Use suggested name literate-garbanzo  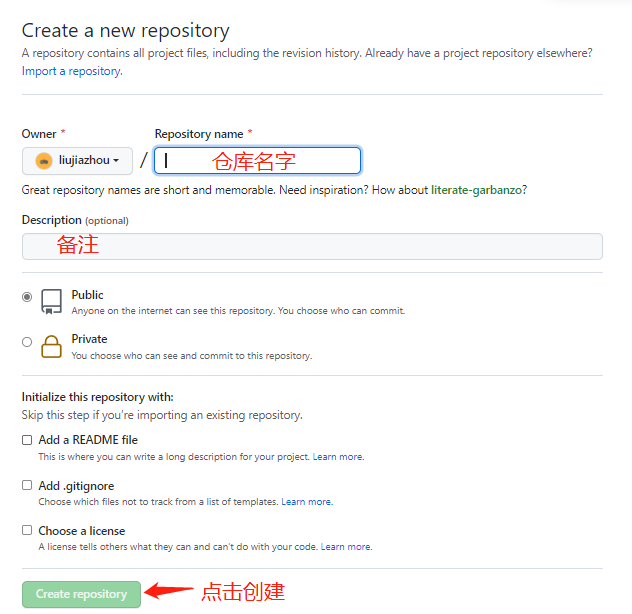(x=478, y=190)
